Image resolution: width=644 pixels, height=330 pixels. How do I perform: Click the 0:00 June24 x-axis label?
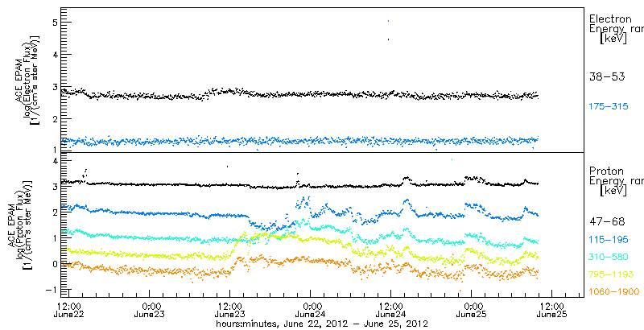(x=311, y=310)
